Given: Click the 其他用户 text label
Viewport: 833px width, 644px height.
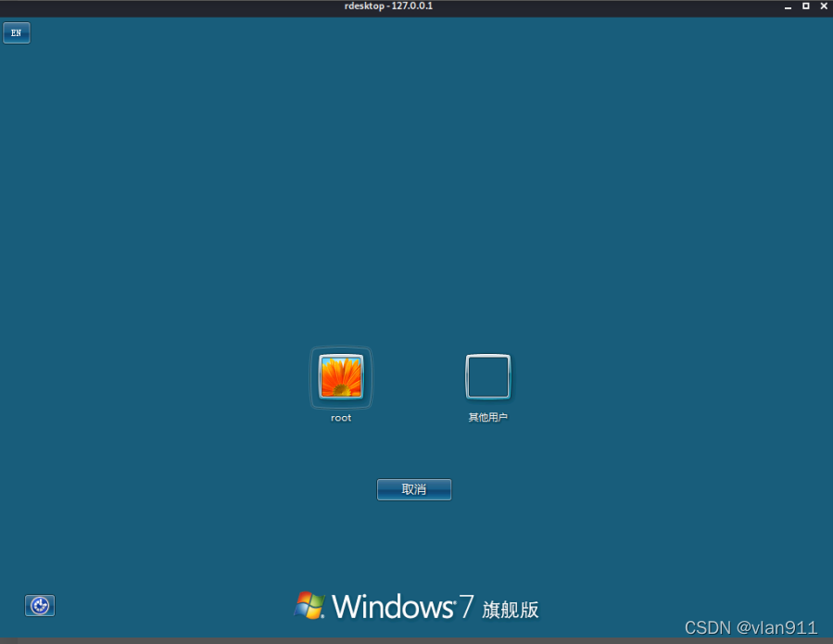Looking at the screenshot, I should [x=487, y=417].
